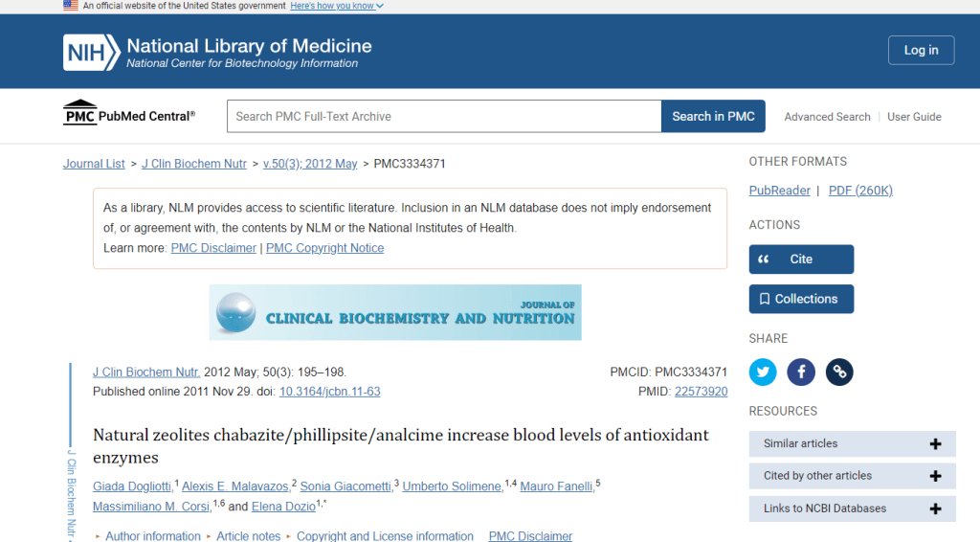The image size is (980, 542).
Task: Click the Log in button
Action: [x=921, y=50]
